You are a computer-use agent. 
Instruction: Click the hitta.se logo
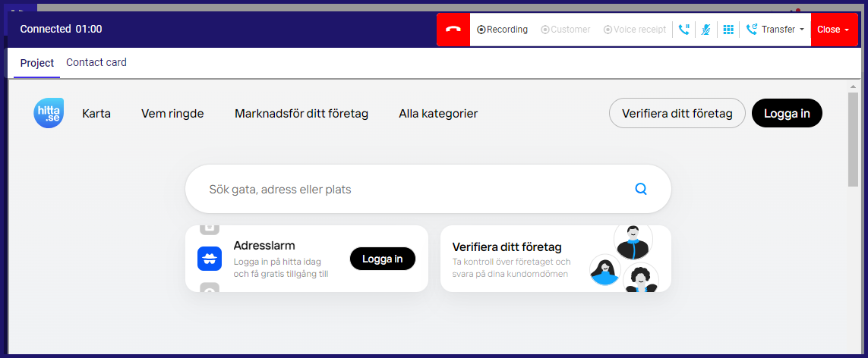[x=49, y=113]
